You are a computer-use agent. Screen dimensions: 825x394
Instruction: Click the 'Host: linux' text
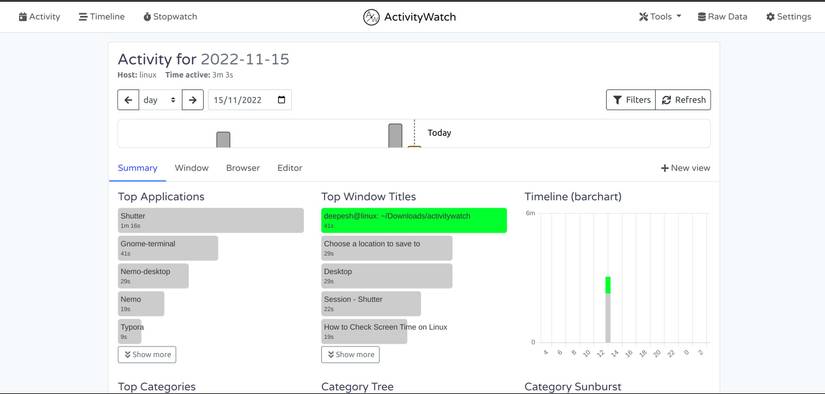click(x=137, y=75)
